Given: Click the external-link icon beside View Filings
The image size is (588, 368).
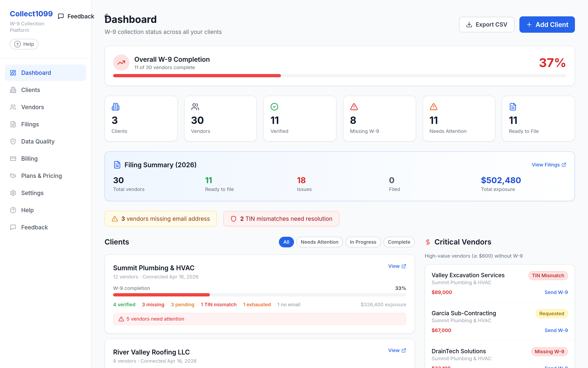Looking at the screenshot, I should pos(564,165).
